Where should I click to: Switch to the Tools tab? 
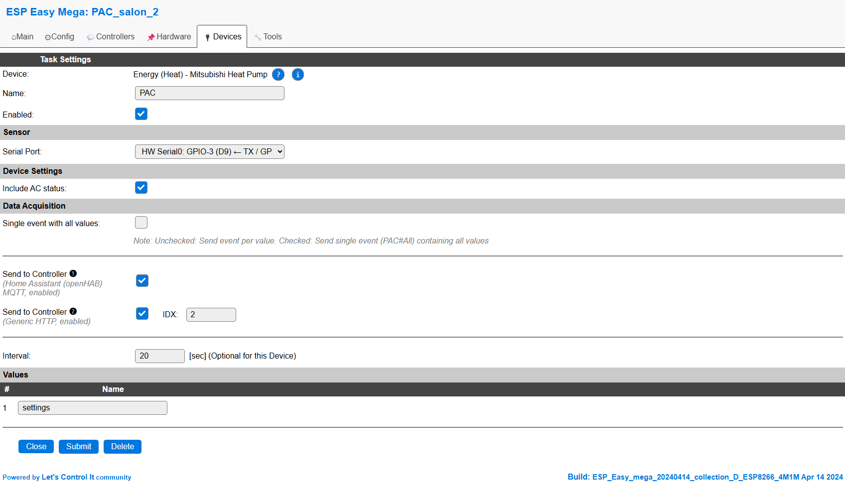click(268, 37)
